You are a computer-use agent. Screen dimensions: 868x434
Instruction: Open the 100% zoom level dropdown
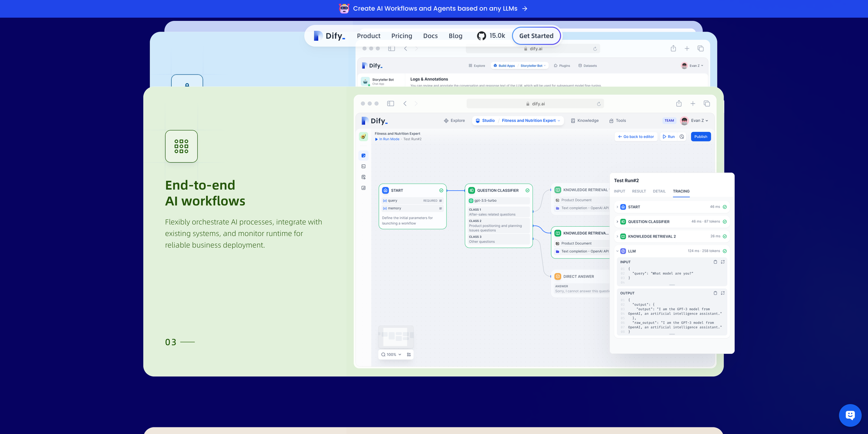point(391,355)
